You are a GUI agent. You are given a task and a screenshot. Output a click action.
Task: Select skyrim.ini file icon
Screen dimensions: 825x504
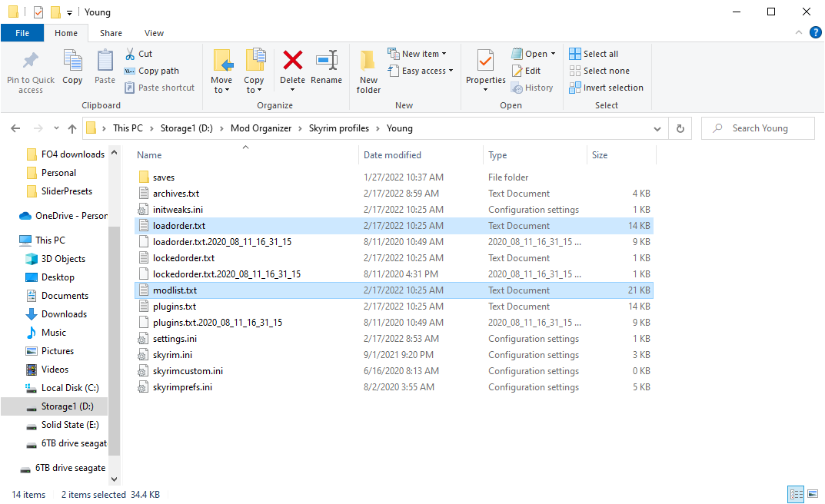click(143, 355)
